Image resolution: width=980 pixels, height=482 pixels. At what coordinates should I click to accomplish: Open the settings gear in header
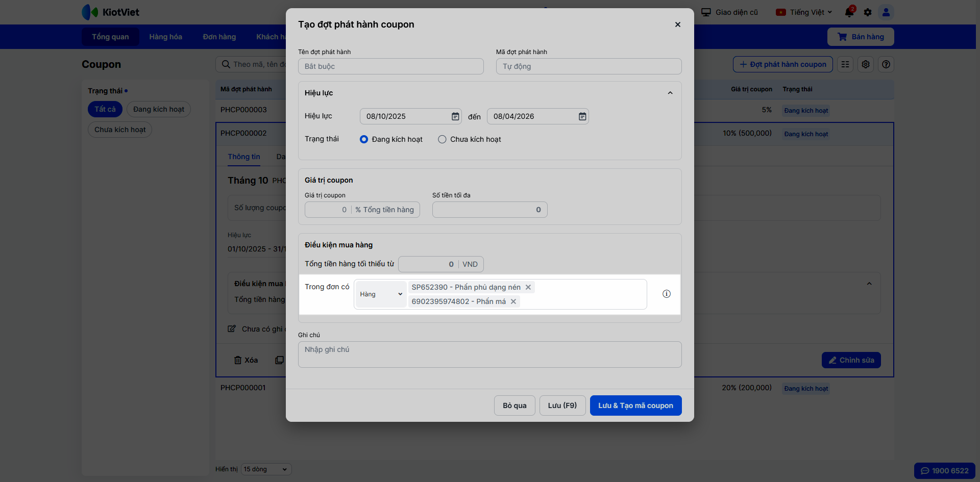pos(868,12)
